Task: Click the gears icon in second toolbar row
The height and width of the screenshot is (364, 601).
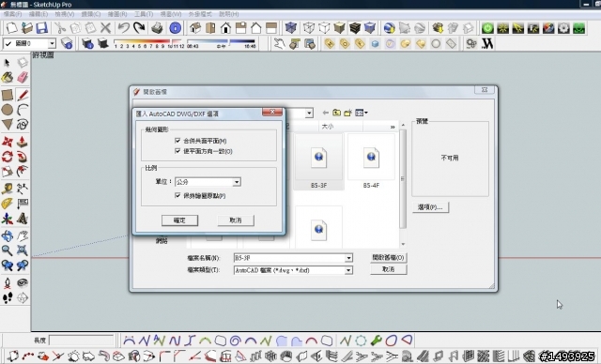Action: click(471, 44)
